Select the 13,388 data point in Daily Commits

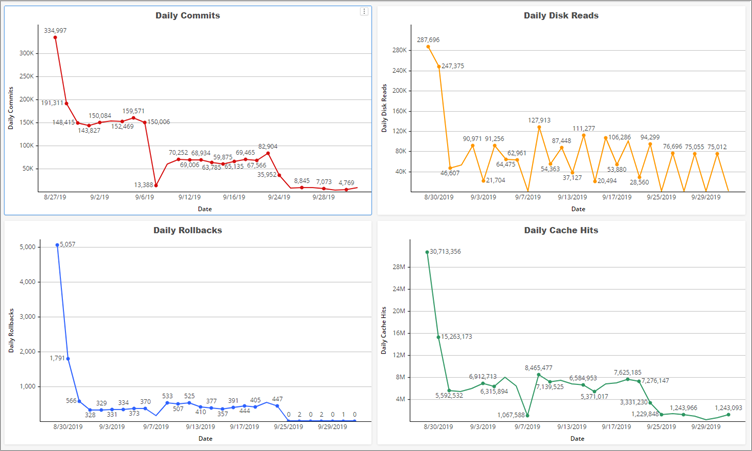[156, 185]
